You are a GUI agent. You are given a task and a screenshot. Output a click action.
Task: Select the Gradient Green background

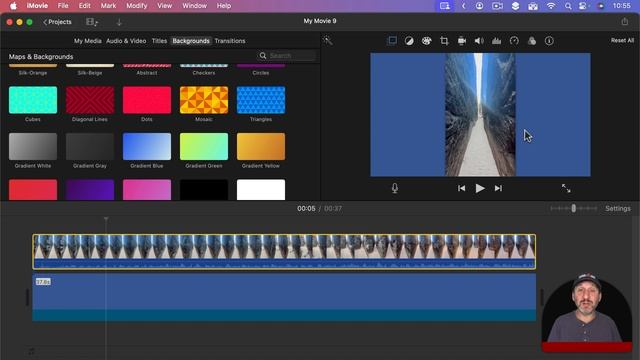(204, 147)
